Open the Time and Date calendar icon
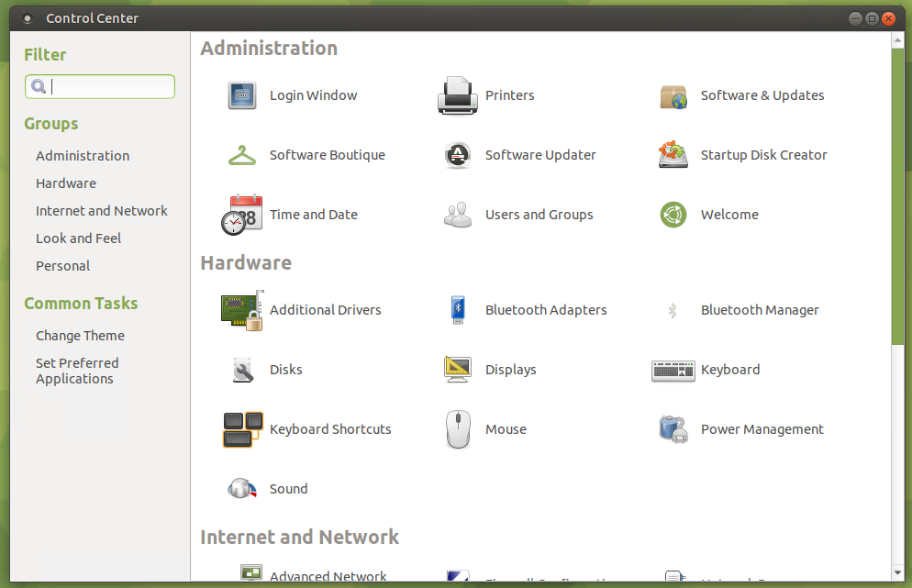Image resolution: width=912 pixels, height=588 pixels. [x=242, y=215]
